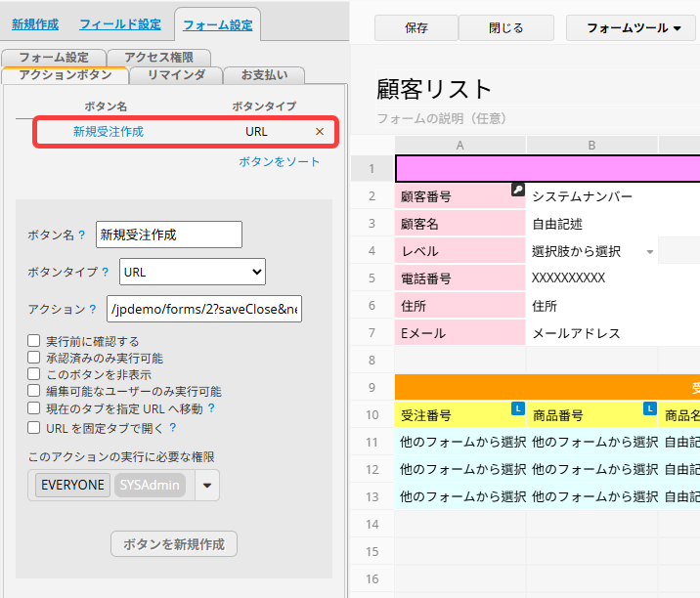Click help icon beside アクション label
700x598 pixels.
tap(92, 310)
